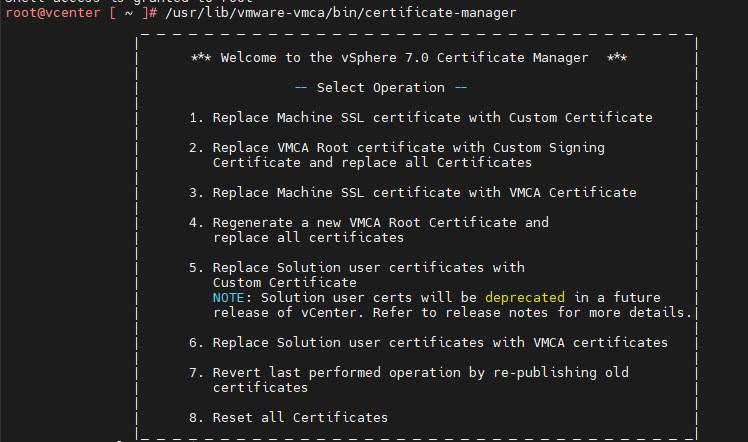Click the line 'replace all certificates'
The image size is (748, 442).
tap(308, 237)
